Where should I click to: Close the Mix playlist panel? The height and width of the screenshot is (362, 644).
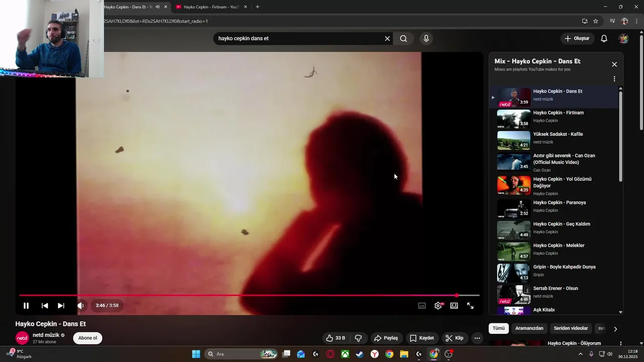point(614,64)
